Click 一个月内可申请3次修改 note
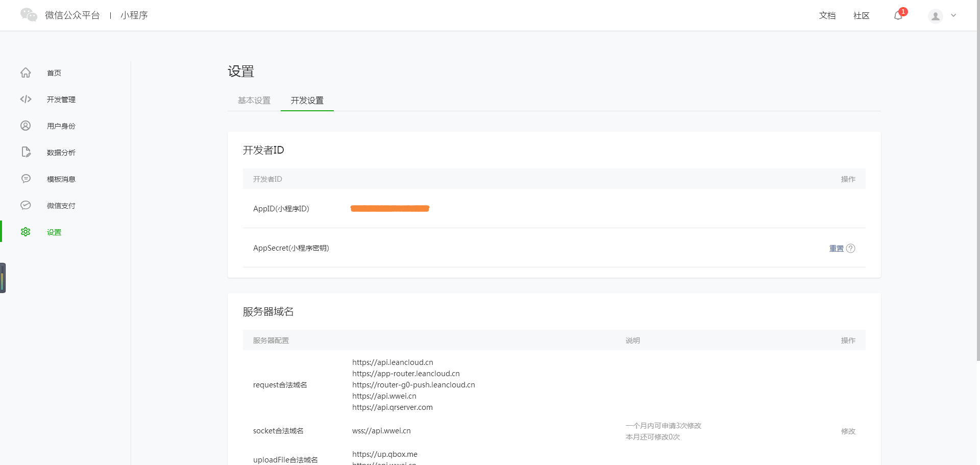The height and width of the screenshot is (465, 980). tap(664, 426)
